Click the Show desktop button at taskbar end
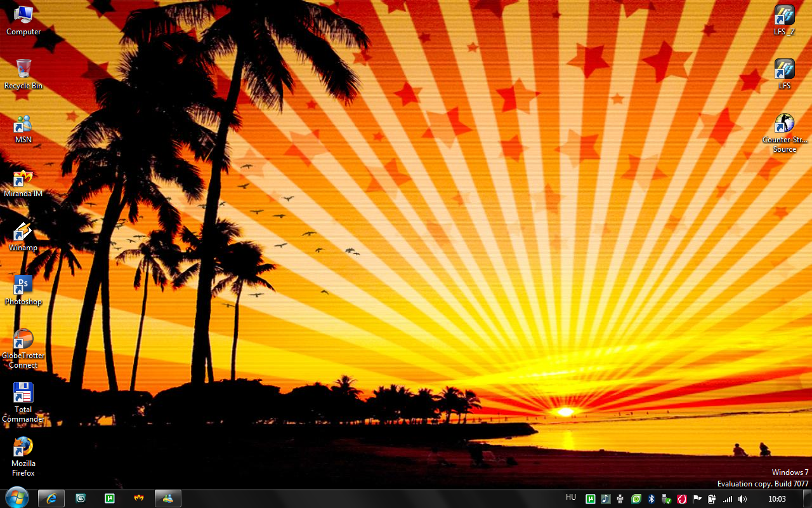 (x=807, y=498)
